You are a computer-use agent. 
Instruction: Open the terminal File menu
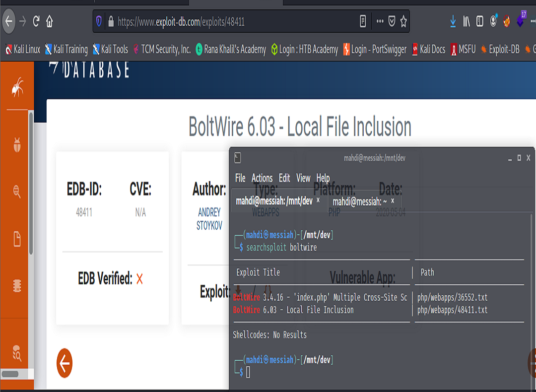click(x=240, y=178)
